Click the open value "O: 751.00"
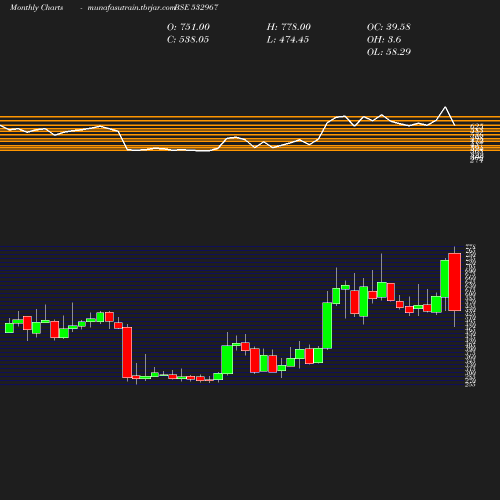Screen dimensions: 500x500 click(188, 27)
